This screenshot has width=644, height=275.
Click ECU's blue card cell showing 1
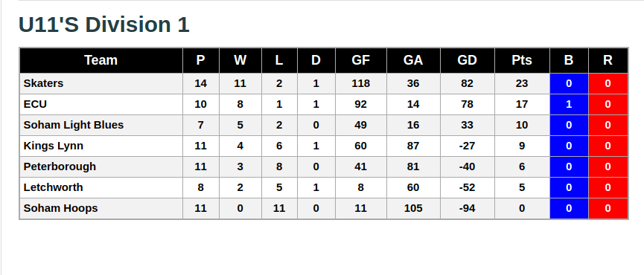[x=569, y=105]
